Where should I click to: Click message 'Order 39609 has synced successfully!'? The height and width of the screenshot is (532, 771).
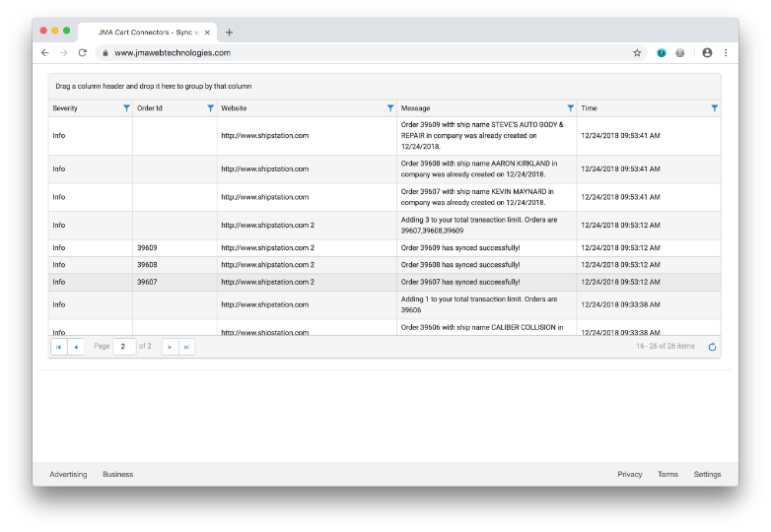pos(460,247)
